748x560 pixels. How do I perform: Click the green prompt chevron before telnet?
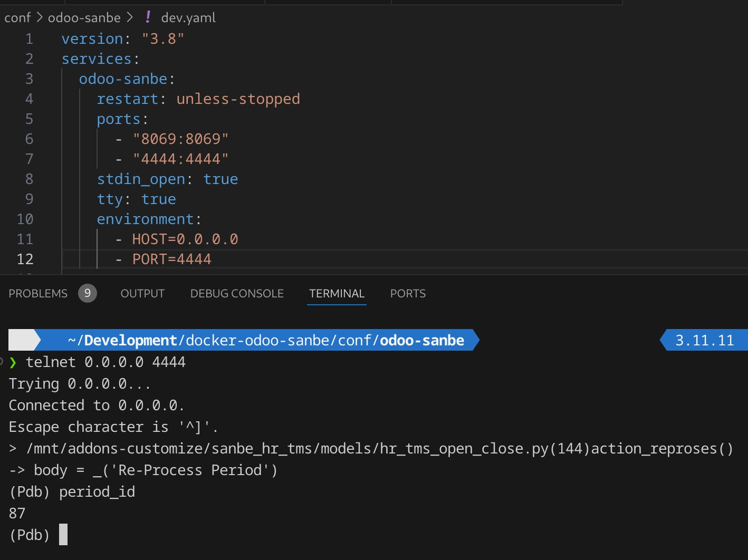tap(14, 362)
